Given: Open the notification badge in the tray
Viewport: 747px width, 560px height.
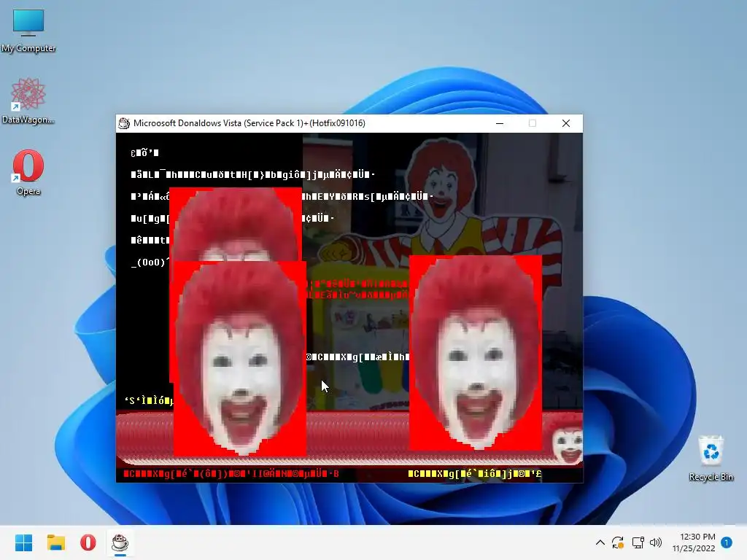Looking at the screenshot, I should coord(727,542).
